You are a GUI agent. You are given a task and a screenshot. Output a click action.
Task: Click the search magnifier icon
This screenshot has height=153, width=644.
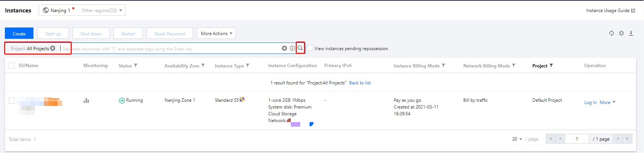click(x=300, y=48)
